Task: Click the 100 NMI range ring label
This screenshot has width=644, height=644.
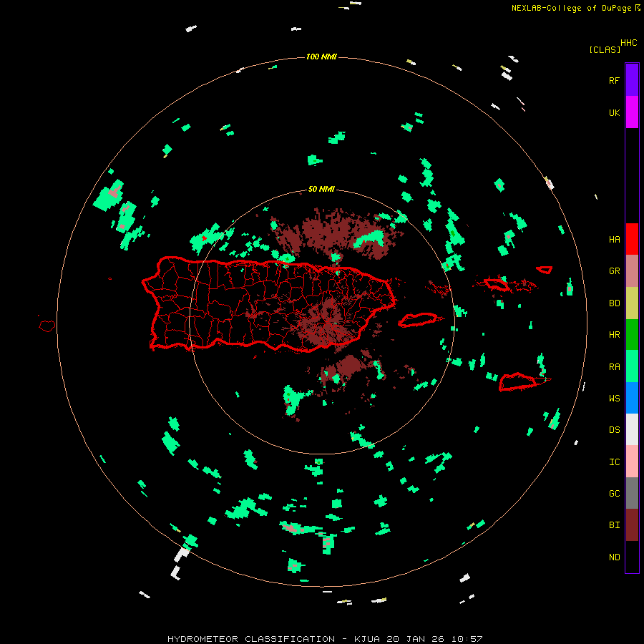Action: click(321, 57)
